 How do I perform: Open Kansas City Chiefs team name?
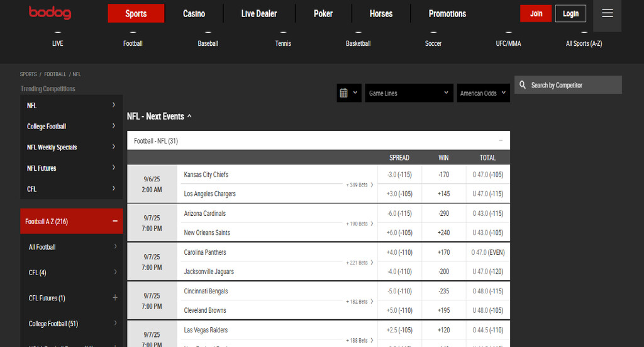206,174
